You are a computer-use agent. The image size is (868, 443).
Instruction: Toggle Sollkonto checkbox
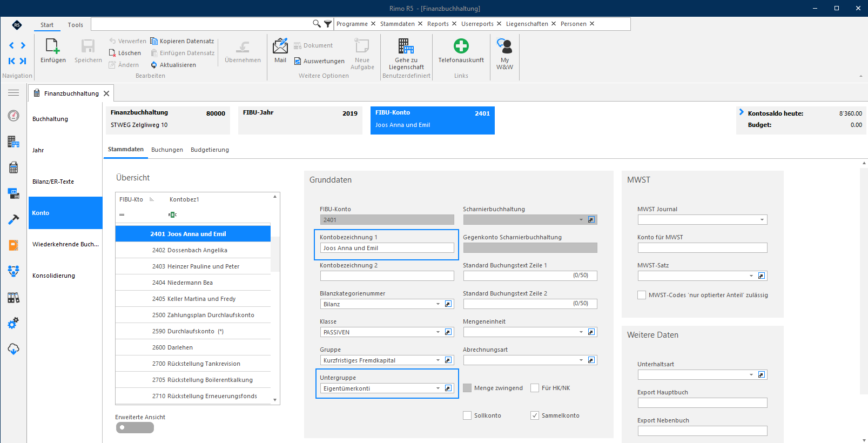(467, 415)
